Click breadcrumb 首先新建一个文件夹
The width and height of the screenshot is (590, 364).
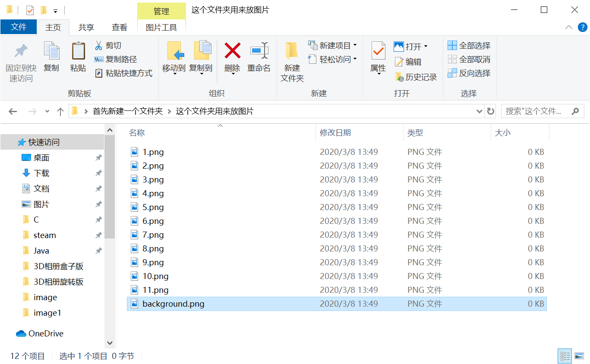point(128,111)
